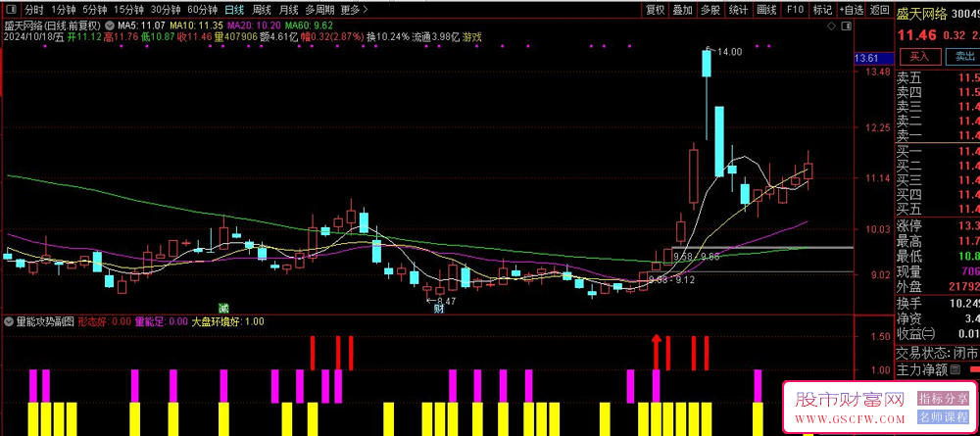Select the 日线 daily chart tab
Screen dimensions: 980x436
click(x=234, y=10)
